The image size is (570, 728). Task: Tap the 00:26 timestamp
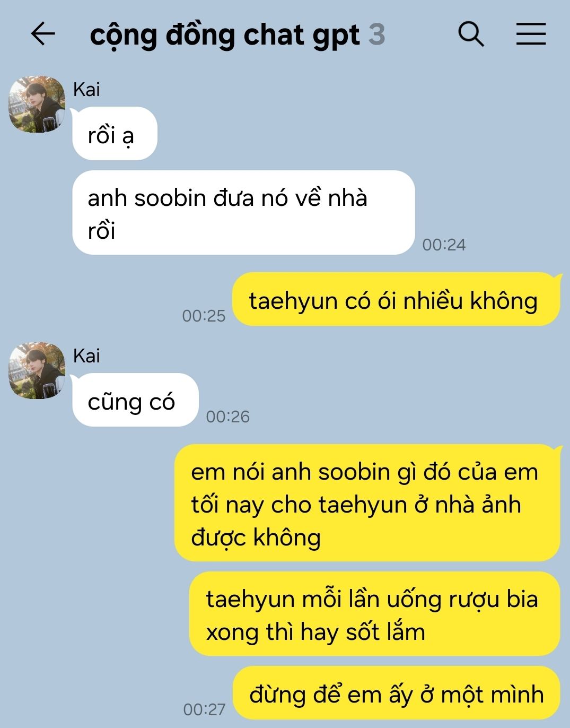click(227, 417)
